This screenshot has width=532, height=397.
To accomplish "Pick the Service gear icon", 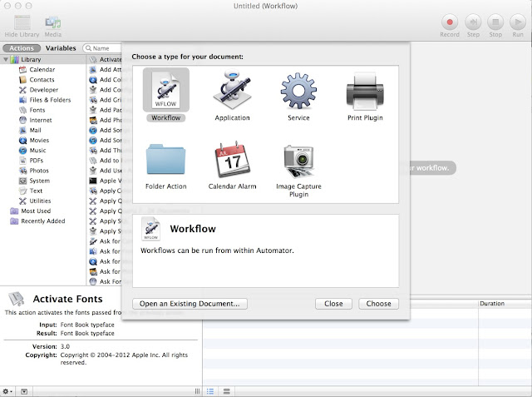I will tap(298, 91).
